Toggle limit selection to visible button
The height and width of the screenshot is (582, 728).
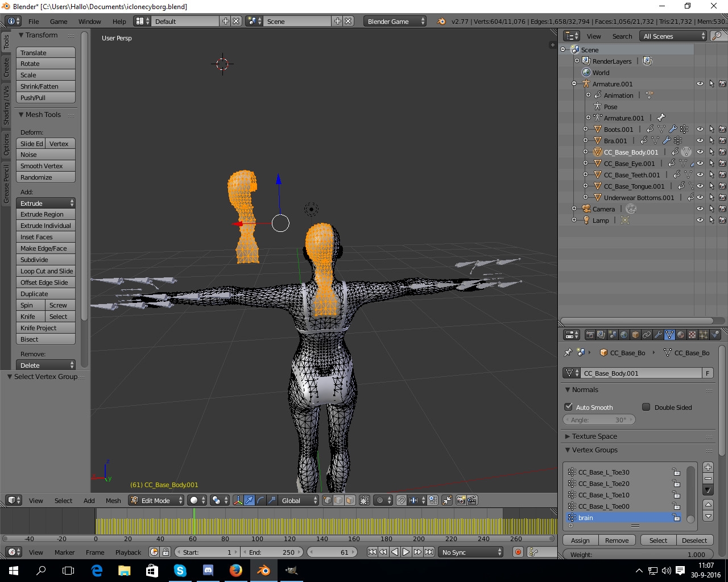tap(365, 500)
